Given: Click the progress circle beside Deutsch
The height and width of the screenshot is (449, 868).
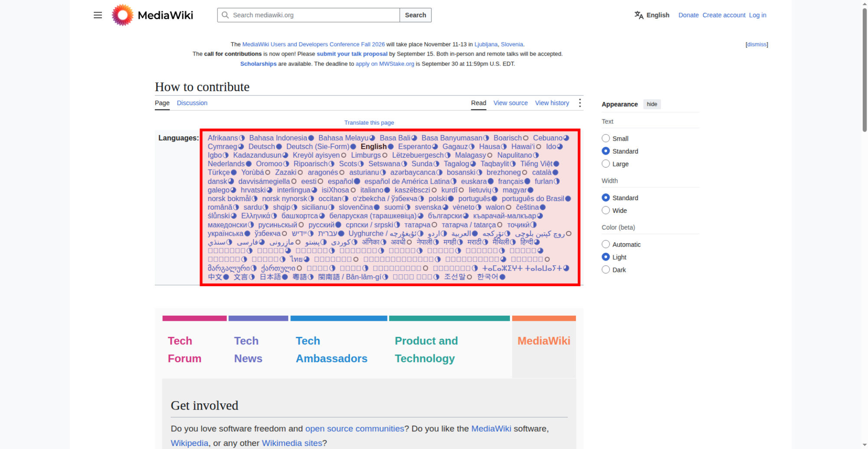Looking at the screenshot, I should click(279, 147).
